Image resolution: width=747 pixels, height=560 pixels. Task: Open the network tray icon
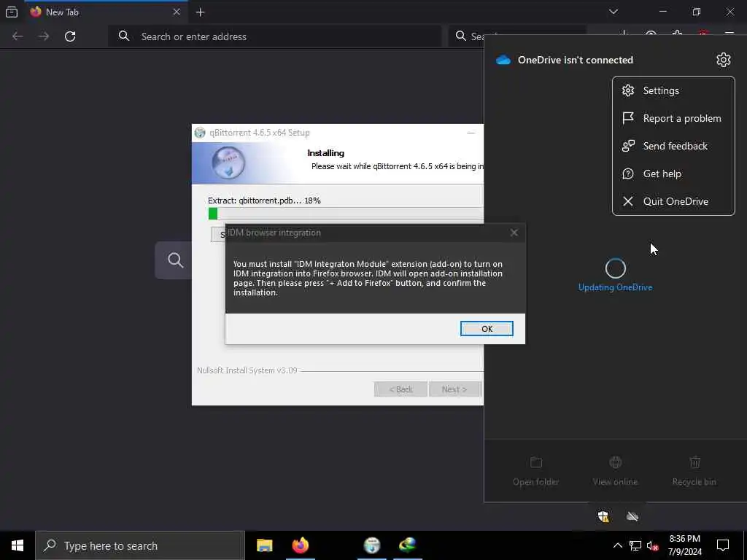point(635,545)
